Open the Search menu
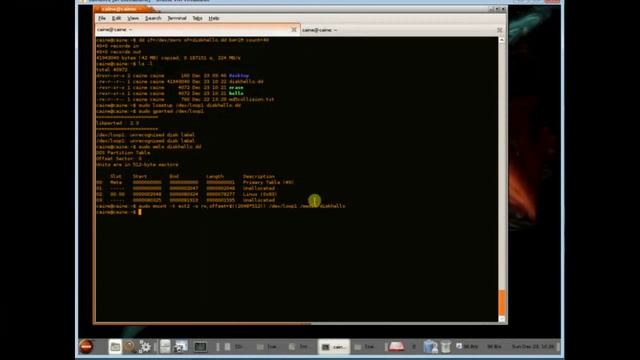Viewport: 640px width, 360px height. [x=153, y=18]
